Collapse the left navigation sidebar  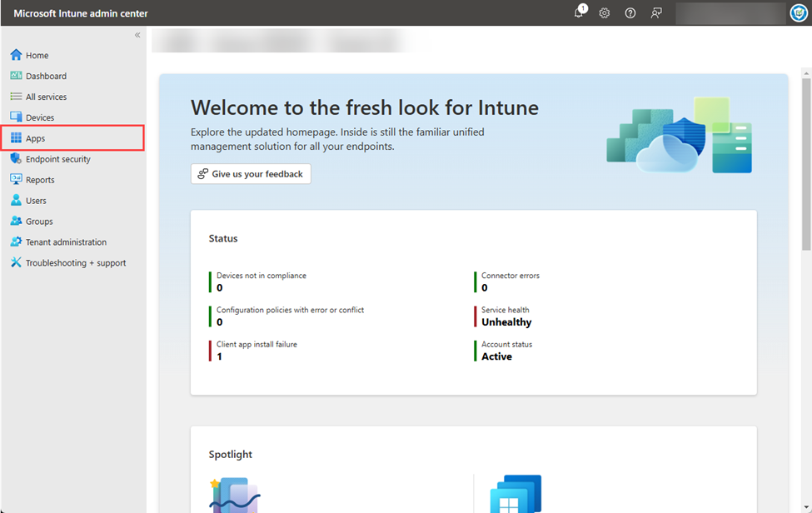[137, 35]
